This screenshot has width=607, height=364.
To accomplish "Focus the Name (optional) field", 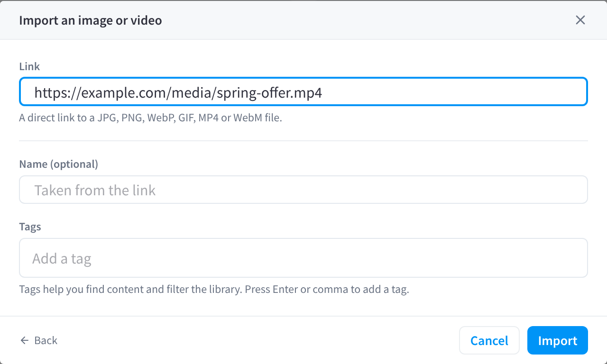I will [303, 190].
